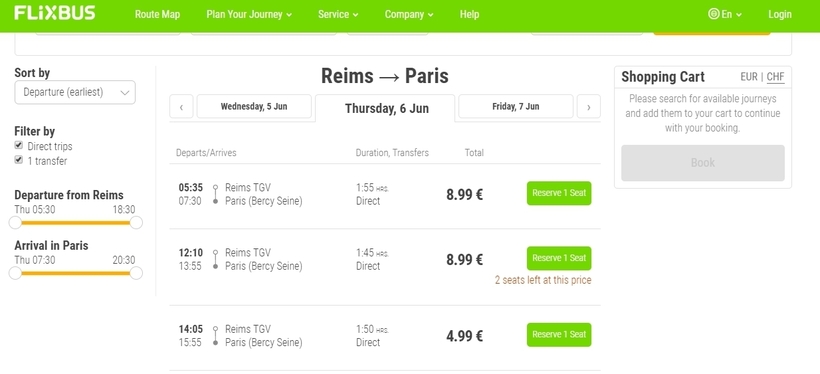Viewport: 820px width, 374px height.
Task: Click route line icon of 05:35 trip
Action: (x=215, y=194)
